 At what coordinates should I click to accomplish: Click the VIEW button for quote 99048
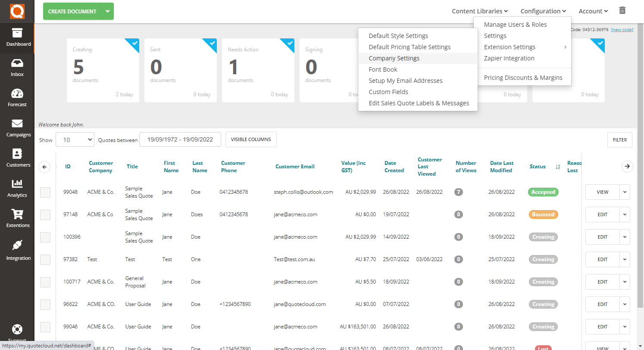pos(602,192)
